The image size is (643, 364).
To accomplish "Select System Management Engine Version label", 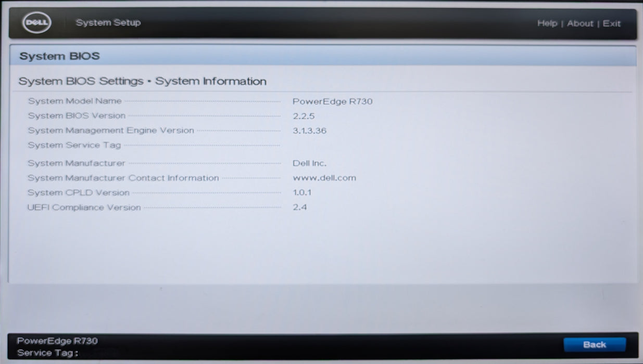I will click(x=111, y=131).
